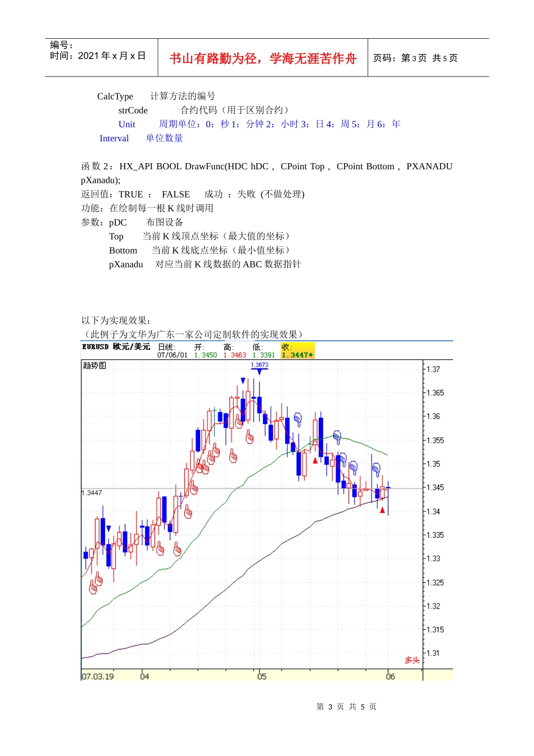
Task: Click the red 多头 indicator text
Action: (x=412, y=660)
